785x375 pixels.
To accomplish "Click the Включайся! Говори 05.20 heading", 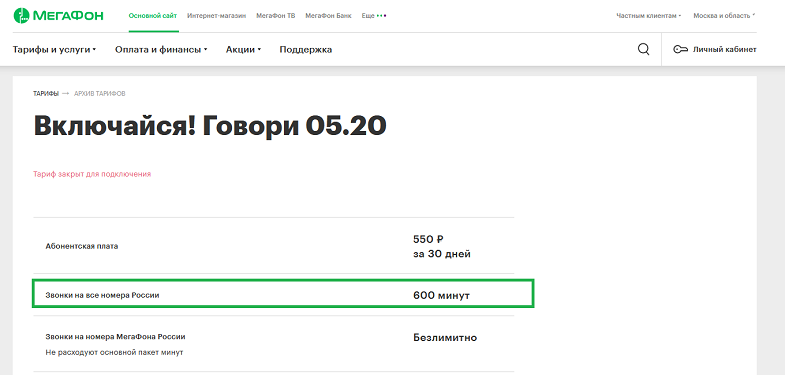I will (x=210, y=125).
